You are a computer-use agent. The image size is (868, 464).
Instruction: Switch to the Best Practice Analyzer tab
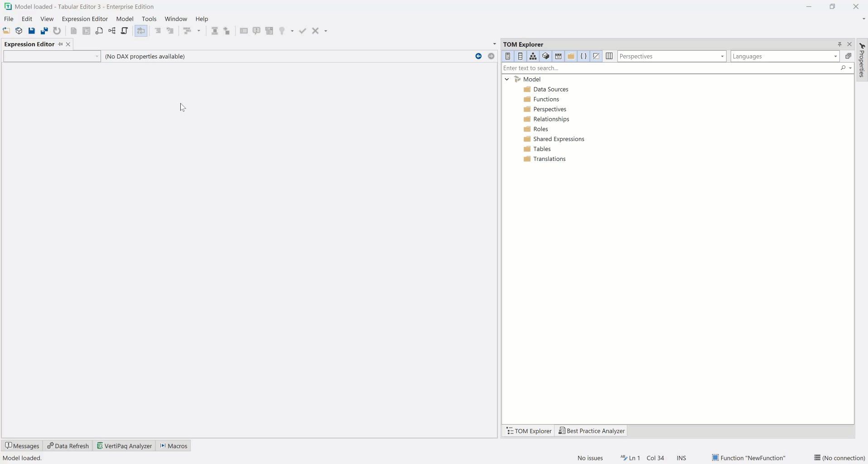coord(592,431)
